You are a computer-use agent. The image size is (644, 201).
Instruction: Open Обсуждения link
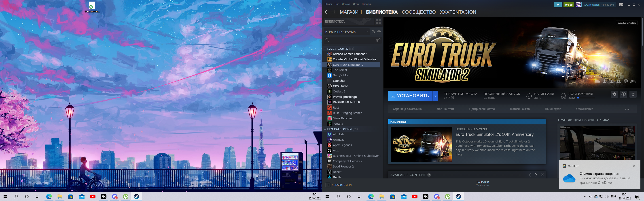(x=585, y=109)
